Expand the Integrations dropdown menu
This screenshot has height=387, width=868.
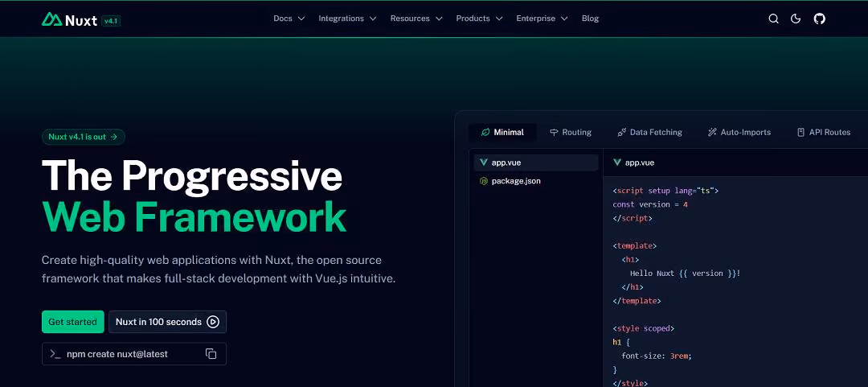(347, 19)
